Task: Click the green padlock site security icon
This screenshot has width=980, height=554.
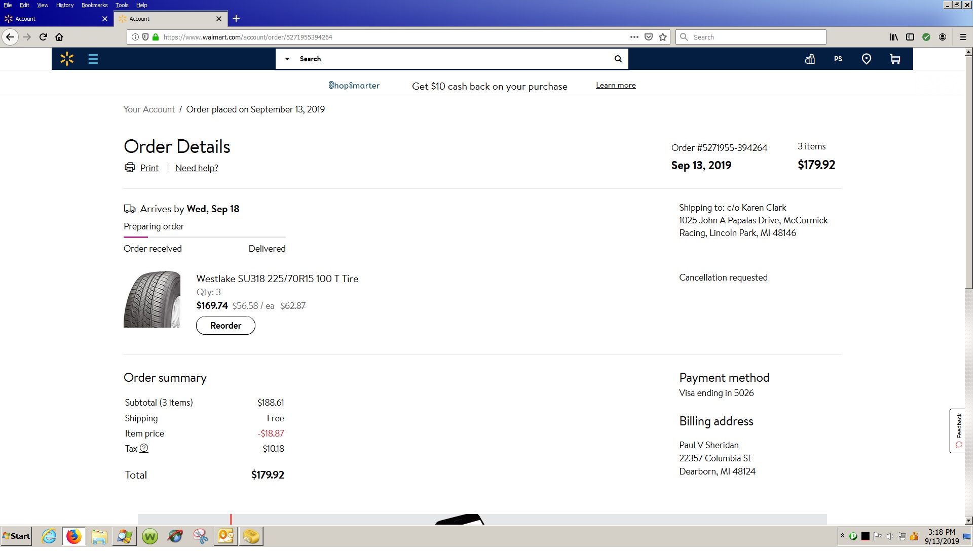Action: click(x=156, y=37)
